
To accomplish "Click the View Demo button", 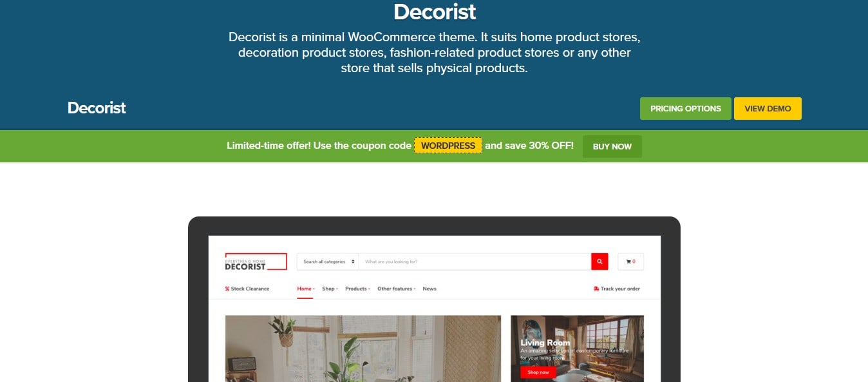I will (x=768, y=108).
